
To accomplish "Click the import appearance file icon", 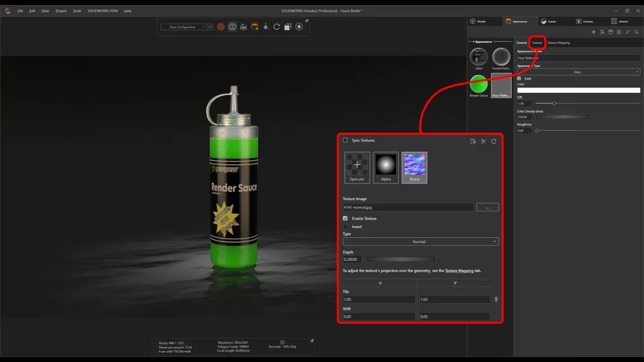I will pos(602,32).
